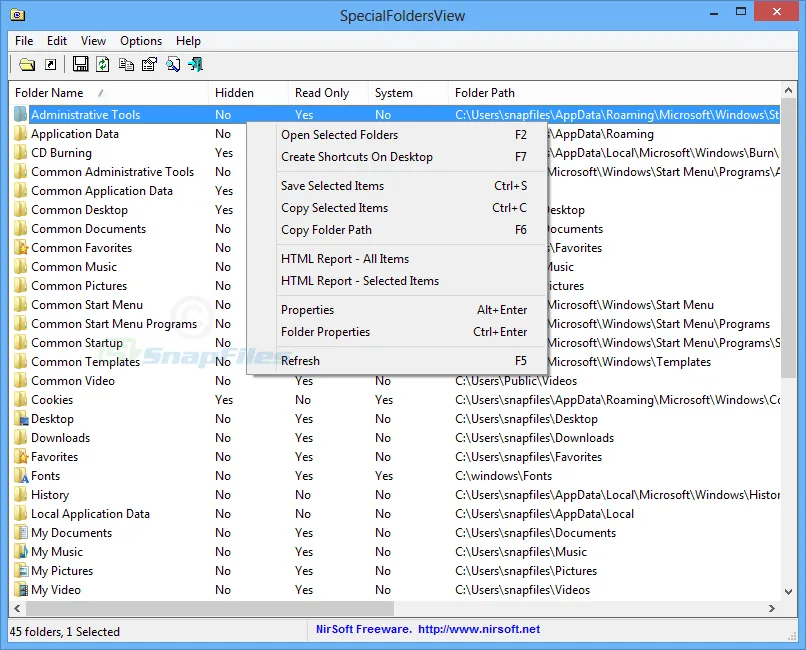Click the My Documents folder icon

coord(21,533)
